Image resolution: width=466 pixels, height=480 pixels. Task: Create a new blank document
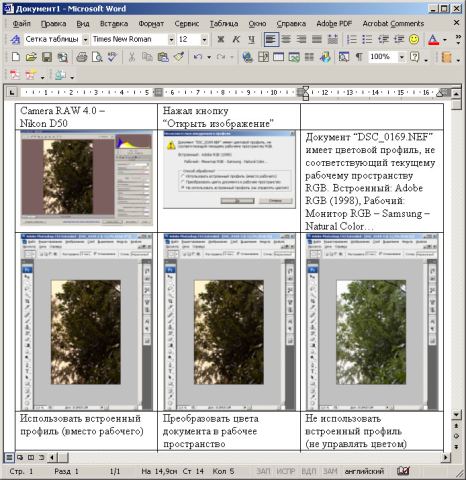pos(15,57)
